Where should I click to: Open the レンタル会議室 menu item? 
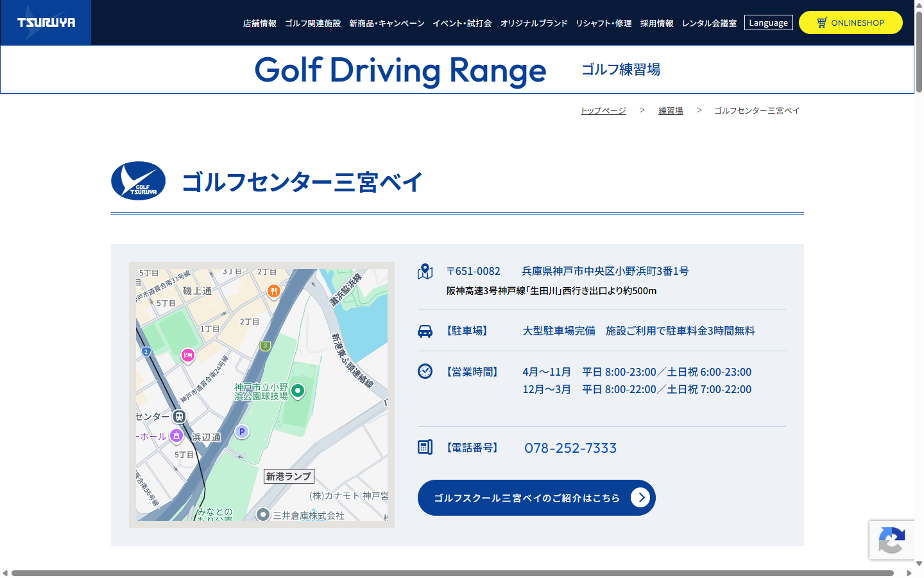(x=709, y=23)
